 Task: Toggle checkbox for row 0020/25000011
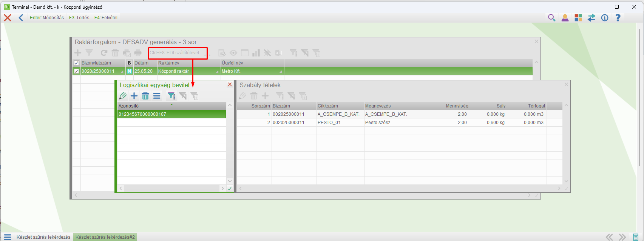click(x=77, y=71)
